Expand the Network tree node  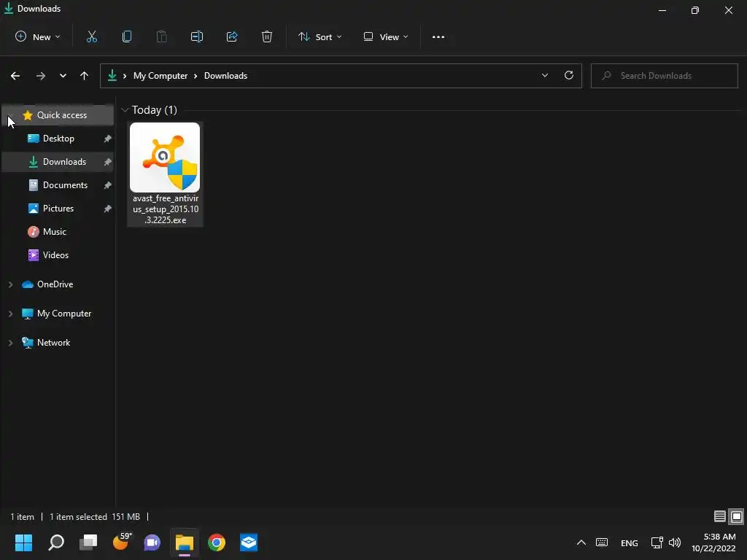coord(10,343)
